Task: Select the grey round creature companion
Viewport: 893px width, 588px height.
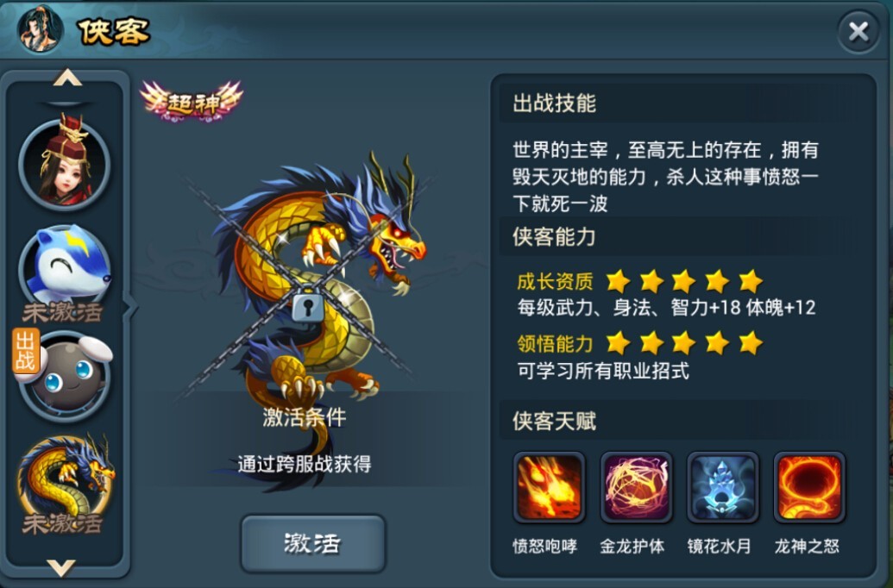Action: pyautogui.click(x=66, y=376)
